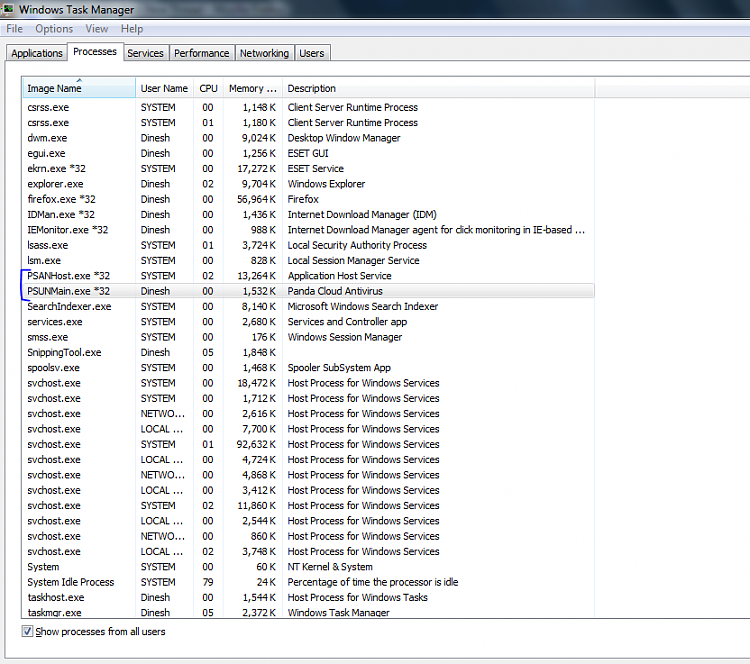Click Windows Session Manager description
The width and height of the screenshot is (750, 664).
pos(344,337)
